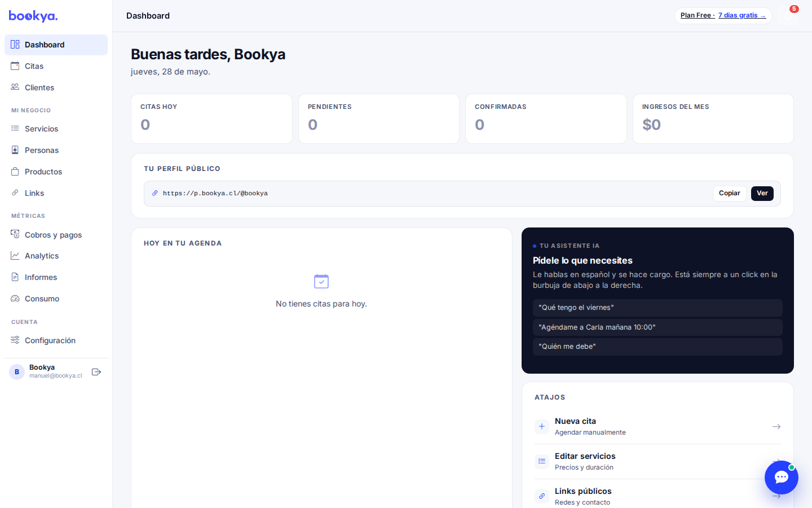Screen dimensions: 812x508
Task: Click the Plan Free link
Action: click(x=697, y=15)
